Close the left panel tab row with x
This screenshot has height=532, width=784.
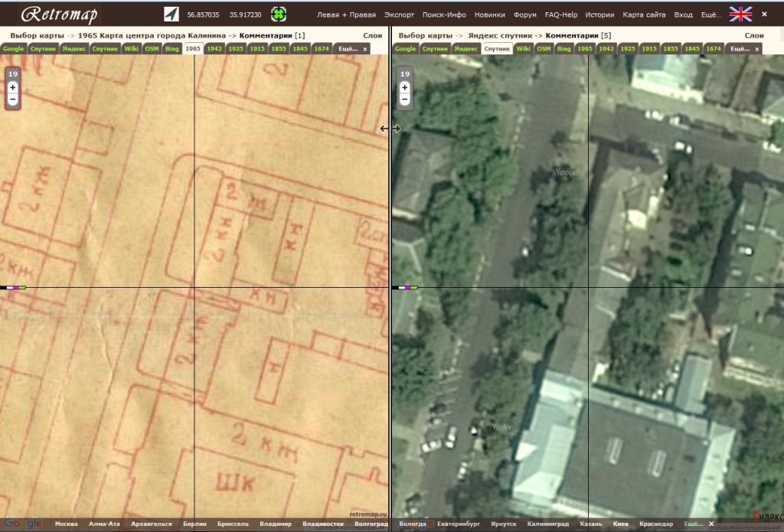coord(365,49)
